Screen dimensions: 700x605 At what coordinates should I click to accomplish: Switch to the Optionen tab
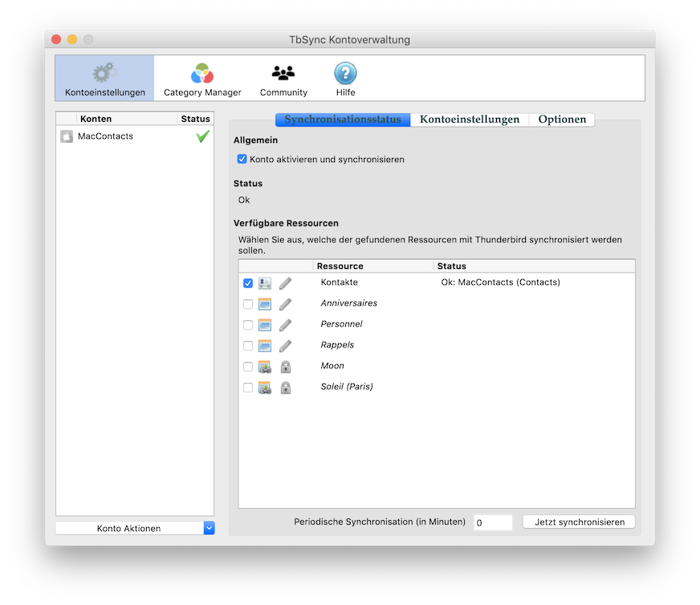(x=562, y=120)
